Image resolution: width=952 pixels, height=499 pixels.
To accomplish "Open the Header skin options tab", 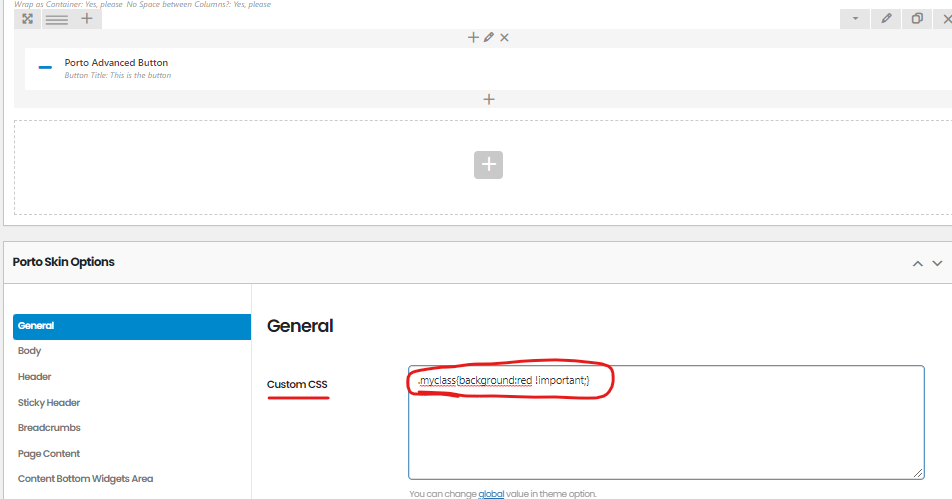I will click(35, 377).
